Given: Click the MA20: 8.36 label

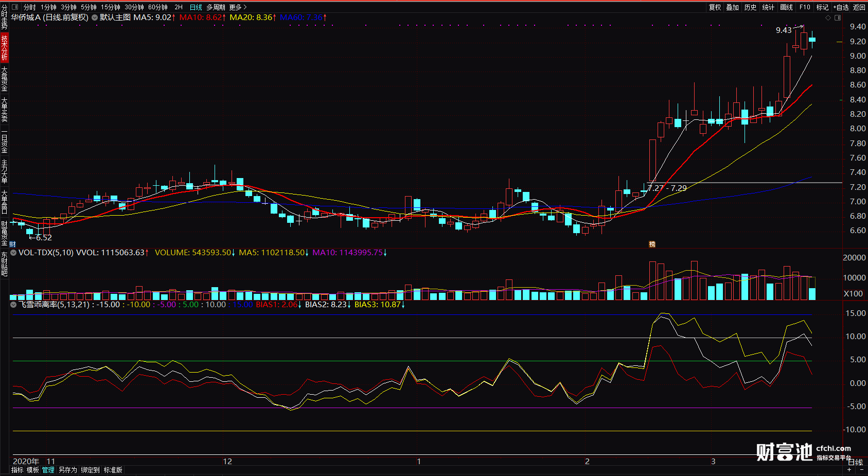Looking at the screenshot, I should [x=253, y=17].
